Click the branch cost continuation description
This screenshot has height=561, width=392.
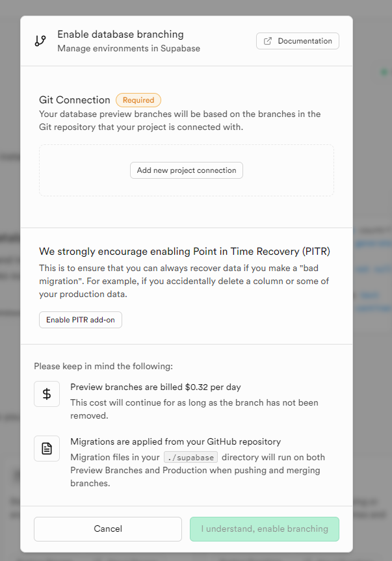pyautogui.click(x=194, y=409)
